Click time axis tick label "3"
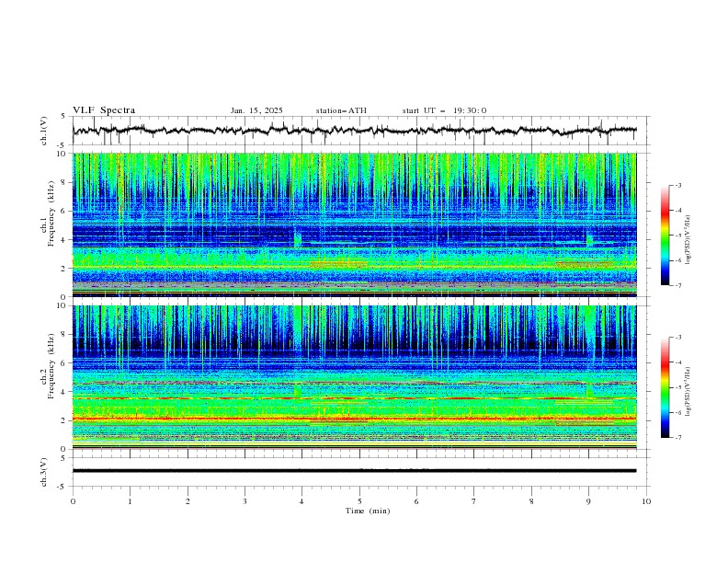Viewport: 728px width, 563px height. 245,501
